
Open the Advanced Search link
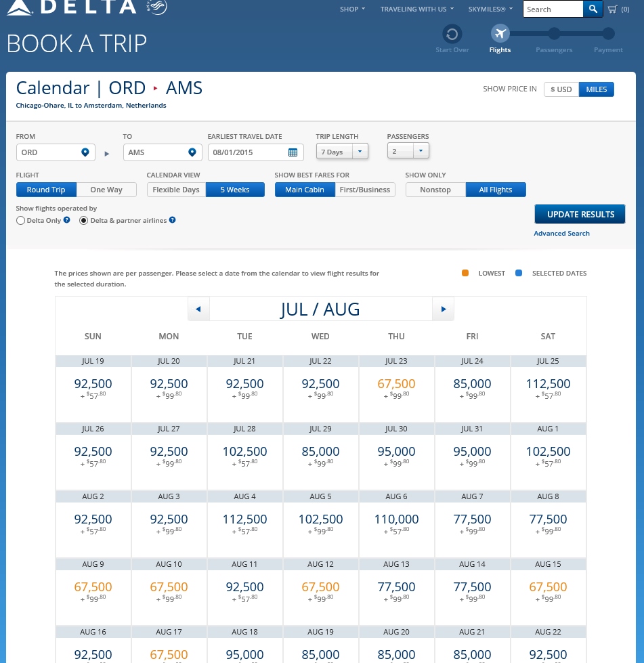click(561, 234)
